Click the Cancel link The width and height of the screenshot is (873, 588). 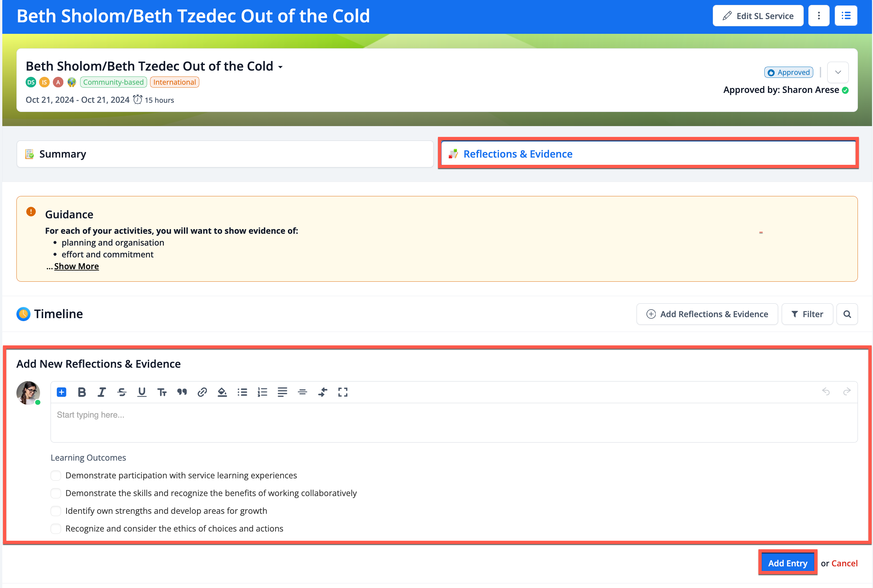pos(844,563)
